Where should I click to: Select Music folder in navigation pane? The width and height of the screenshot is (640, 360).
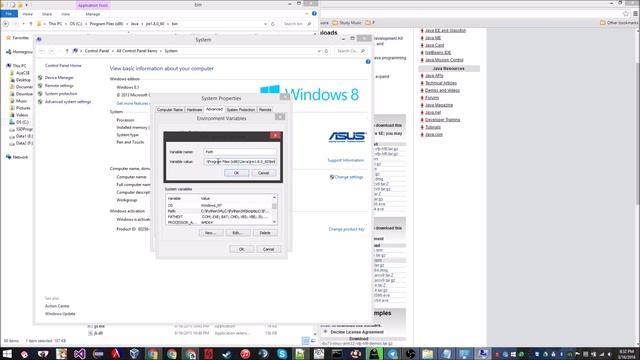[x=21, y=101]
